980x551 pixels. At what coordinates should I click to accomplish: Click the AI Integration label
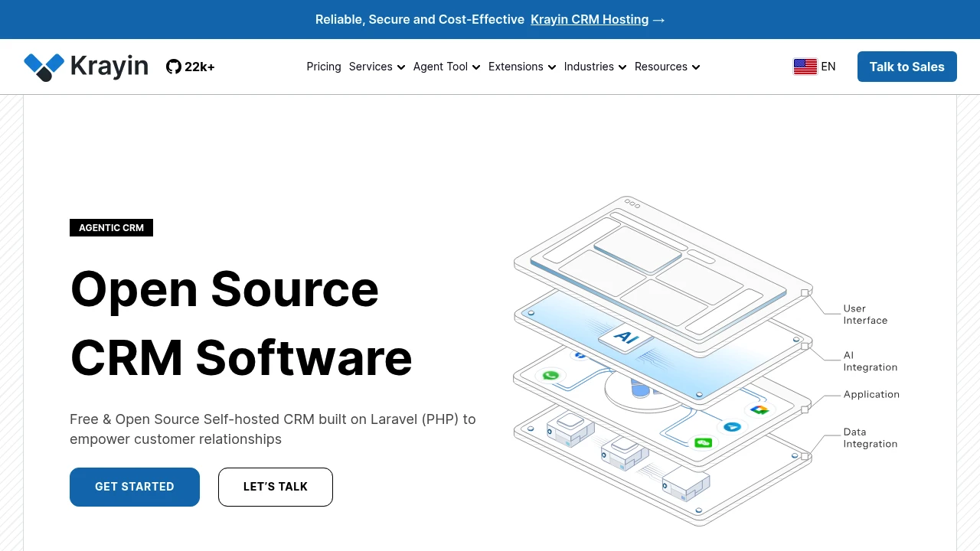(x=871, y=361)
